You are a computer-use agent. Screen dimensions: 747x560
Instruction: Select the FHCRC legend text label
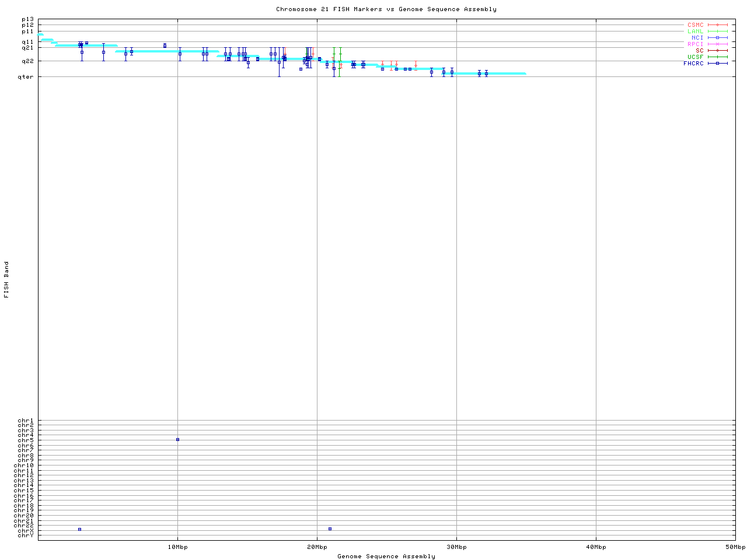tap(693, 64)
